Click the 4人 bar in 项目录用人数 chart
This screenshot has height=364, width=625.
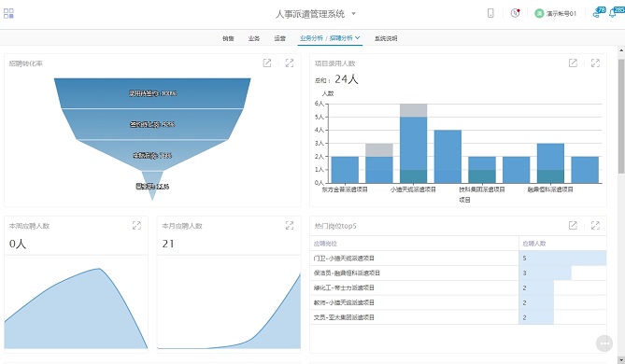tap(447, 157)
